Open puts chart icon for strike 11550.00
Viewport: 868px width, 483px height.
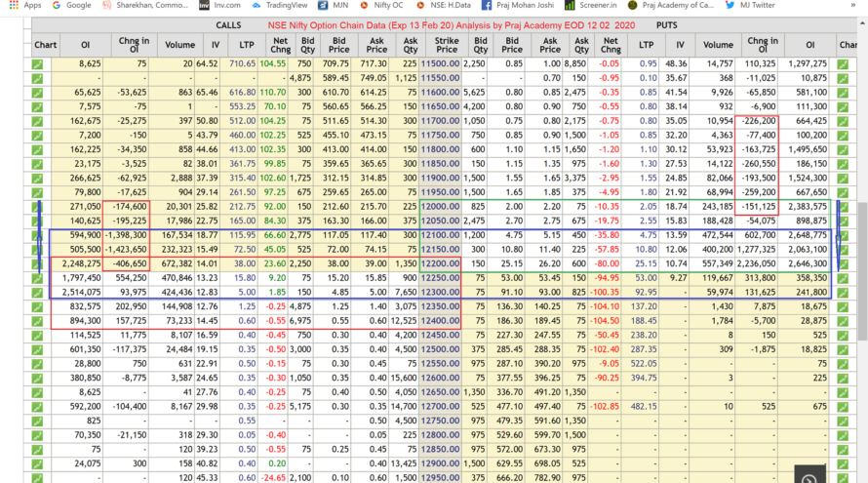coord(843,79)
